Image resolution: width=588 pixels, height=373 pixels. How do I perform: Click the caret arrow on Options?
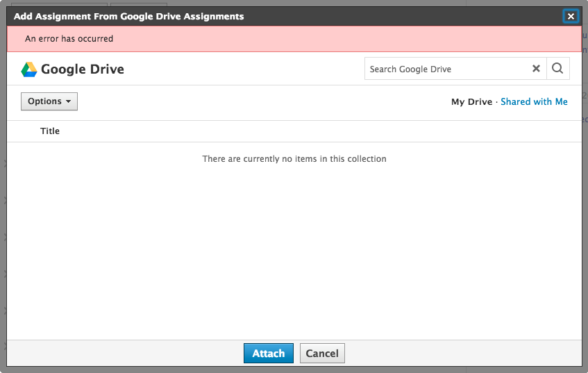(69, 102)
